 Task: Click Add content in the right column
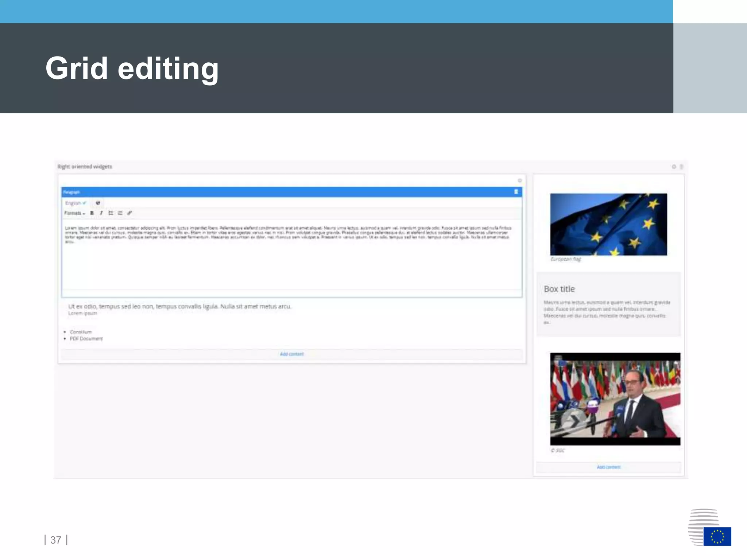[x=608, y=467]
